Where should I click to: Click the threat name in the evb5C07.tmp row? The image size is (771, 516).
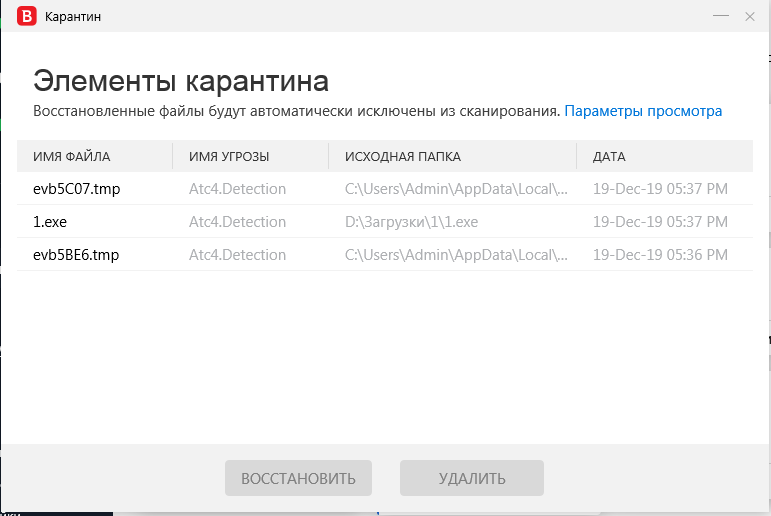tap(237, 188)
